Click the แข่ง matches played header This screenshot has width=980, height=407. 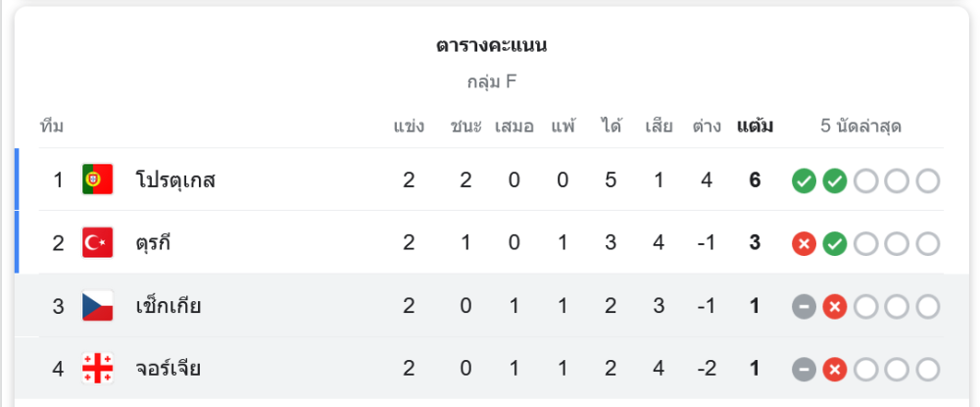[x=409, y=127]
